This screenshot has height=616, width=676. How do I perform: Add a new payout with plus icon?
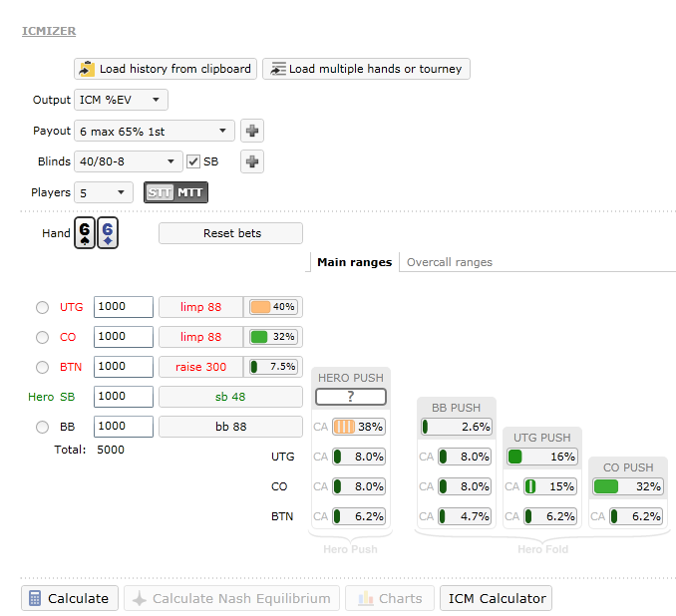(x=252, y=131)
